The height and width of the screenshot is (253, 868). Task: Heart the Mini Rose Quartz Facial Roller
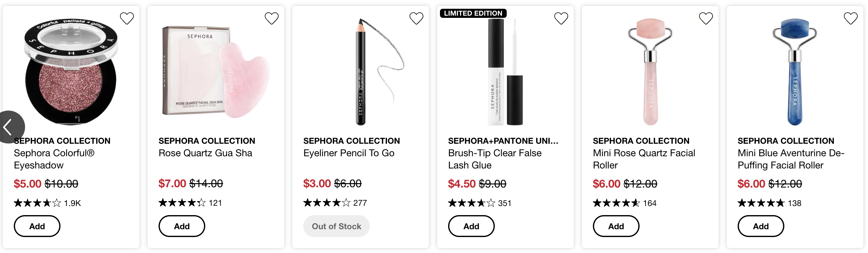[706, 18]
